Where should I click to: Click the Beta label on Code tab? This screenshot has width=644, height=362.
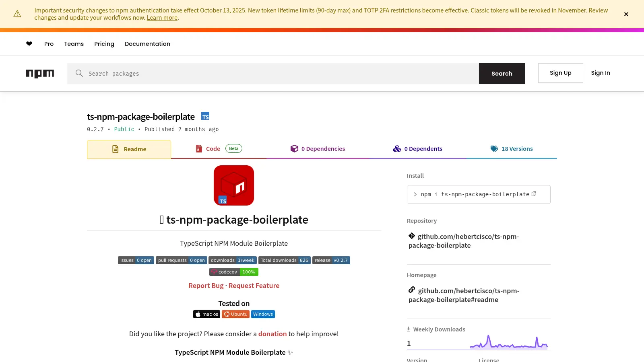[x=234, y=148]
